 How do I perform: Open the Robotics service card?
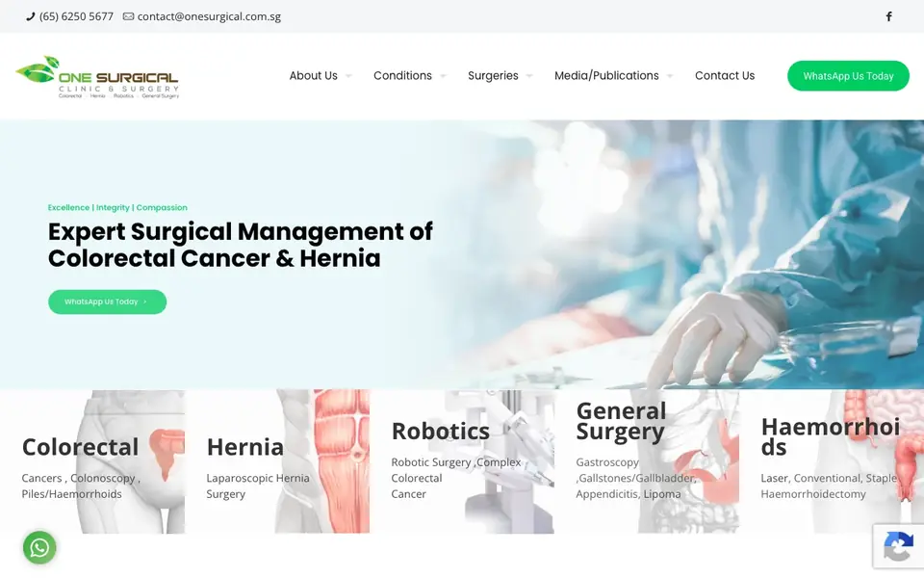pos(461,461)
